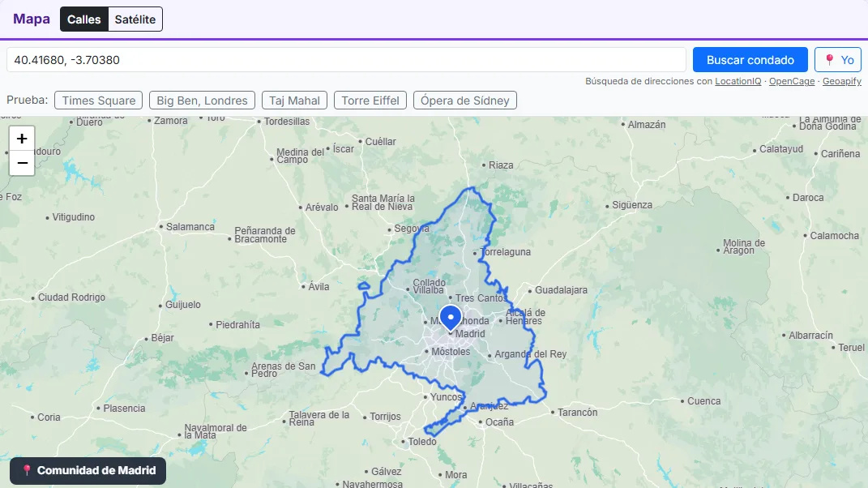Screen dimensions: 868x488
Task: Click the Ávila label on the map
Action: (x=319, y=286)
